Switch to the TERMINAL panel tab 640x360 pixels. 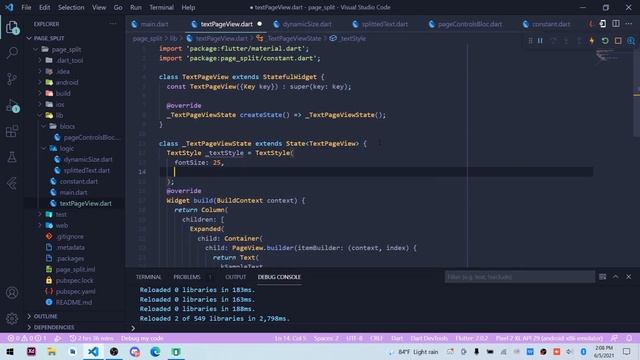(149, 277)
